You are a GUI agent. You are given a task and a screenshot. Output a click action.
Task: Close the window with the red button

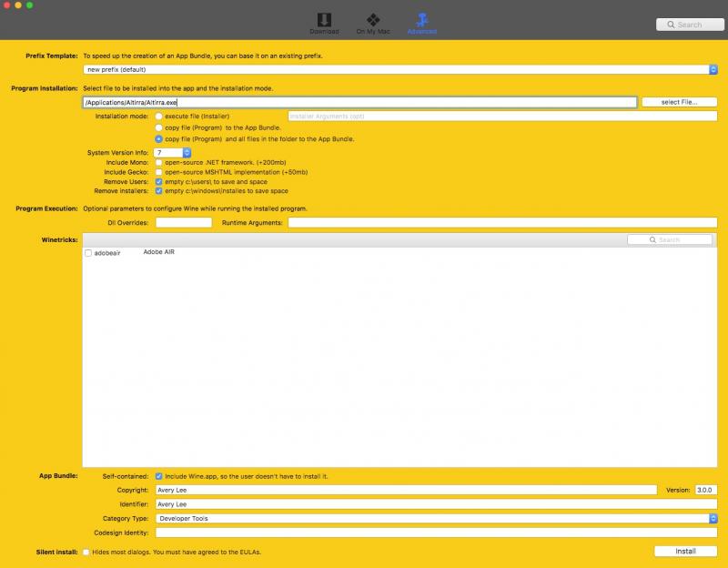click(x=7, y=5)
